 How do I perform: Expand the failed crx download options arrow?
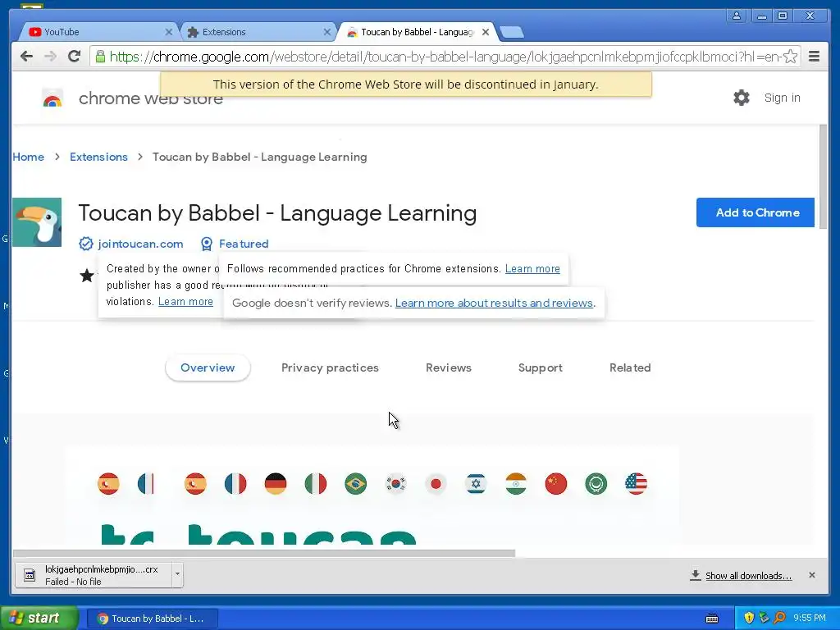pyautogui.click(x=177, y=575)
